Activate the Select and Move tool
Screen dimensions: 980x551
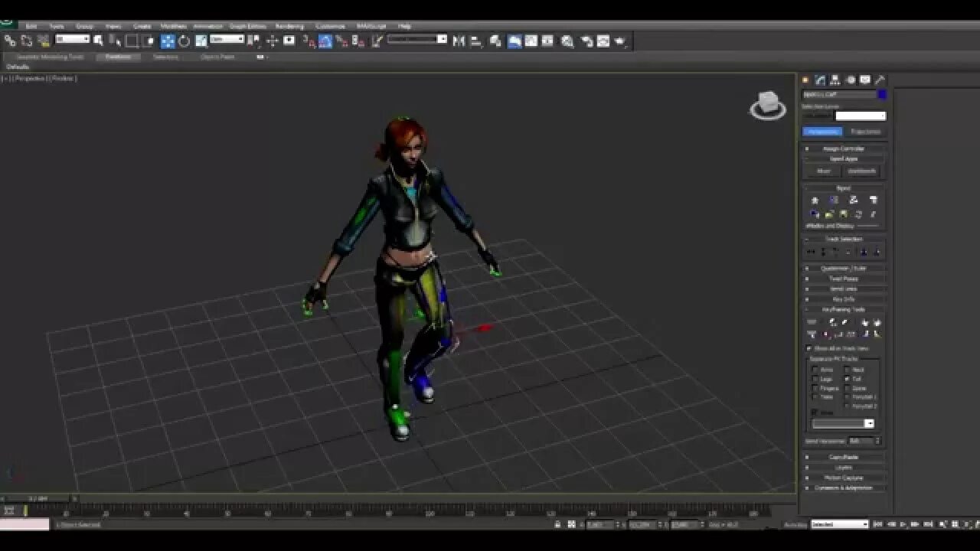(x=168, y=41)
